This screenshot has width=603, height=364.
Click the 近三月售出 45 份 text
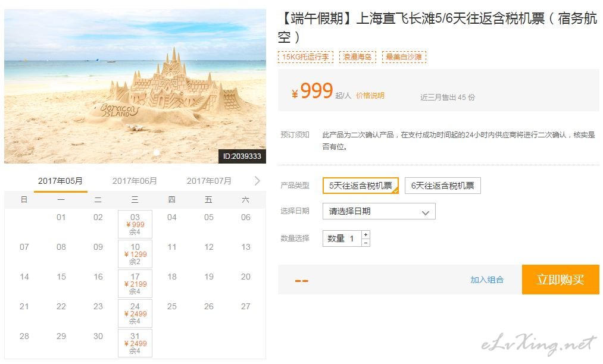coord(448,98)
